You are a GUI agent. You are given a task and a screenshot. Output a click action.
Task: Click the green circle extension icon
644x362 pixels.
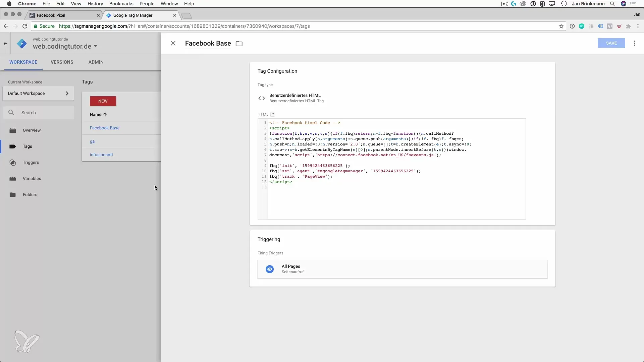582,26
